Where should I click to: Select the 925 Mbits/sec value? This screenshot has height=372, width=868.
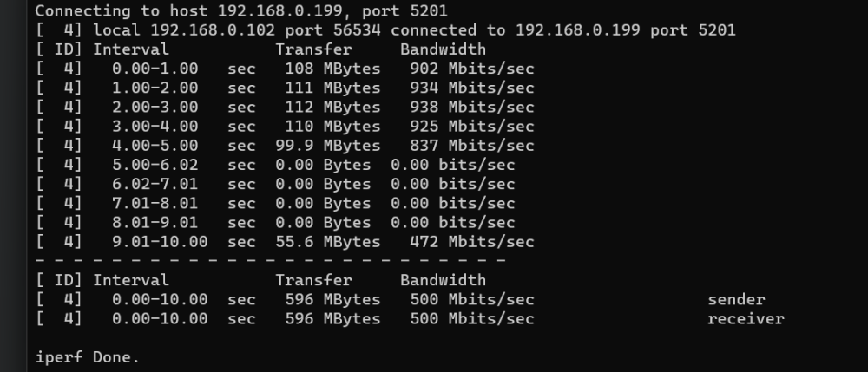[472, 127]
